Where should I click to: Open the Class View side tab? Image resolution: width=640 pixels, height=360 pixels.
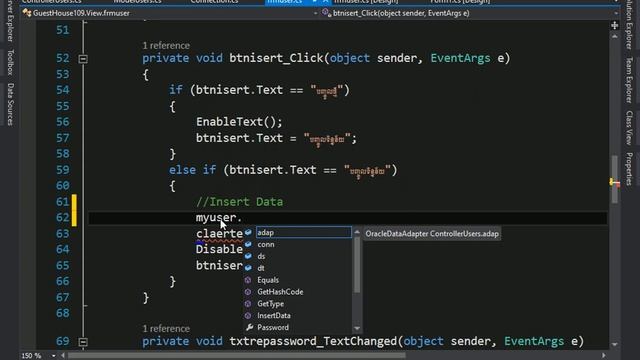[629, 128]
